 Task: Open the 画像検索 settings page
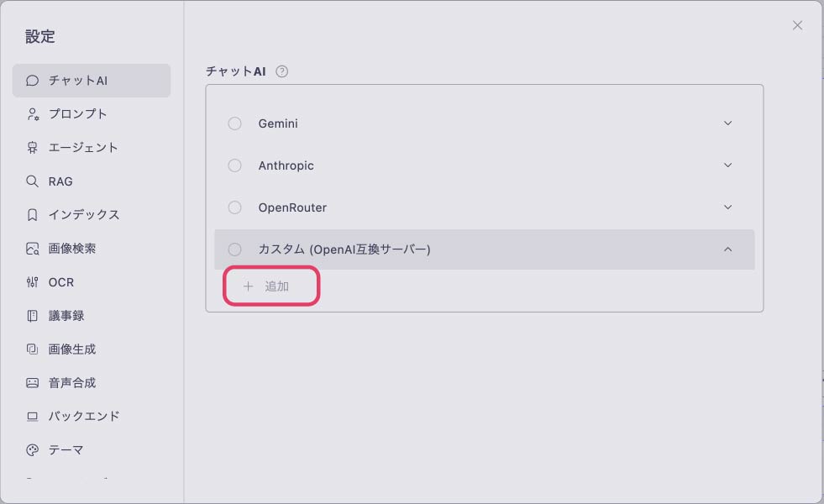92,249
